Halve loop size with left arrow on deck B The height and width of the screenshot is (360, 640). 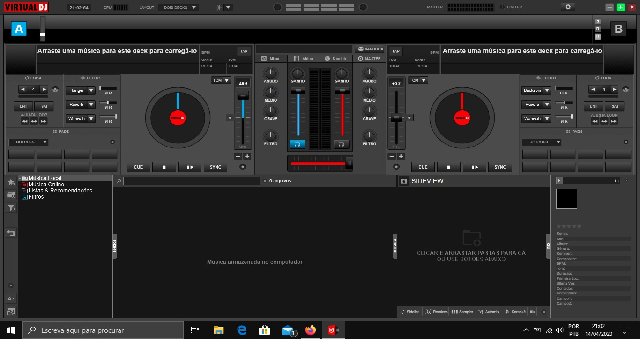[593, 89]
